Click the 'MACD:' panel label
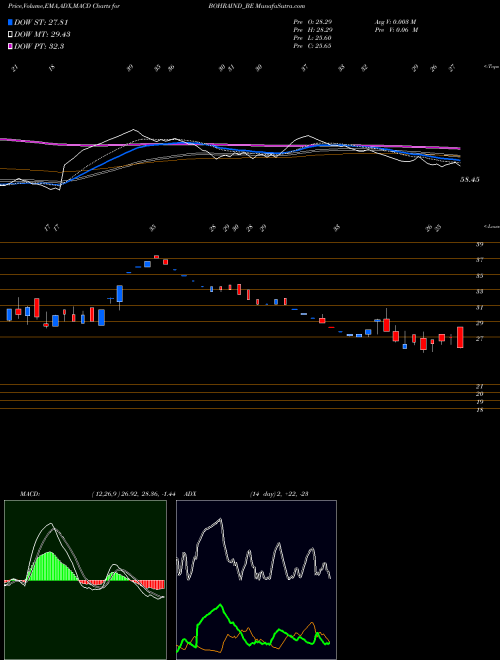Screen dimensions: 500x660 (x=30, y=494)
